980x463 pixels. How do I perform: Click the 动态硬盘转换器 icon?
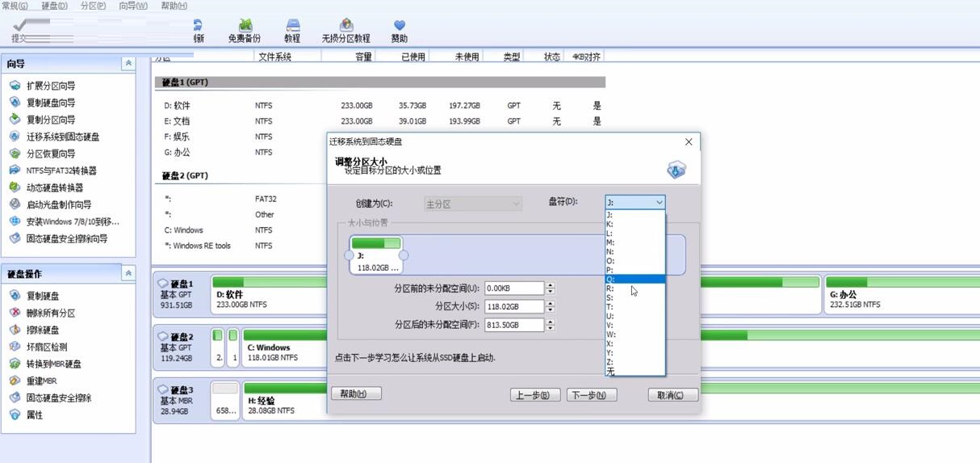click(15, 187)
